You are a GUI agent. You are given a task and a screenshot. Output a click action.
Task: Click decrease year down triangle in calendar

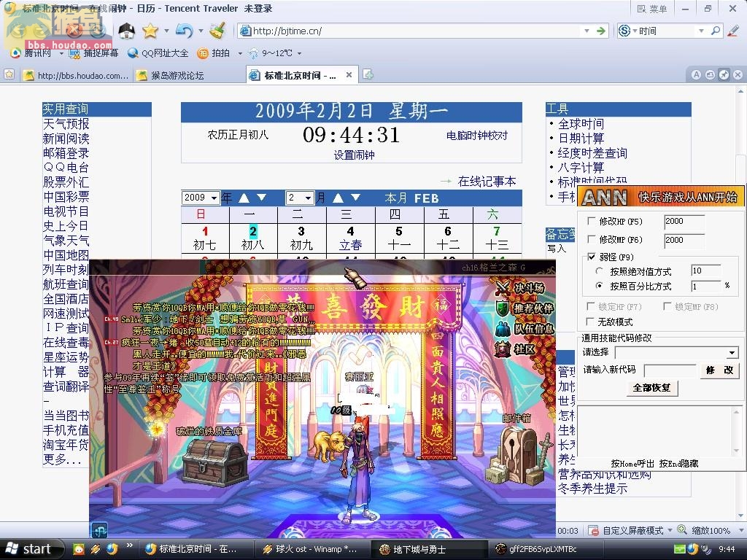[x=262, y=198]
